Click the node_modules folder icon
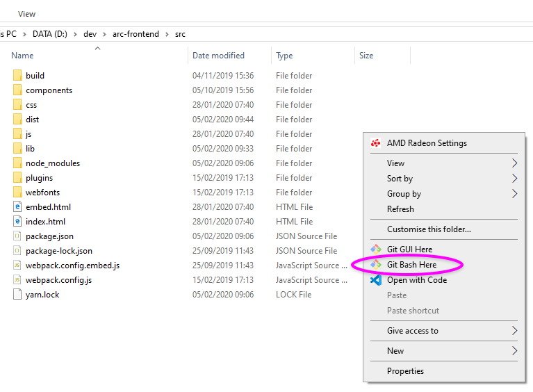Image resolution: width=533 pixels, height=392 pixels. coord(17,163)
